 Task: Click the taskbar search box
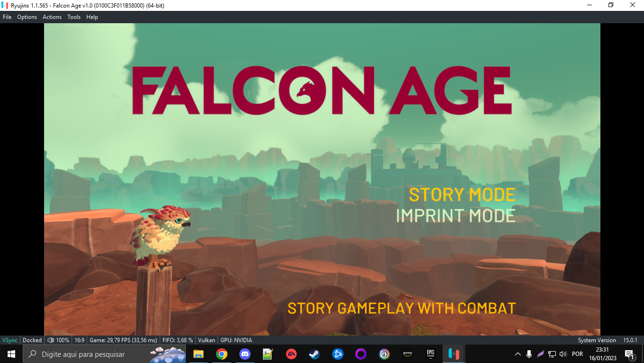click(x=104, y=354)
